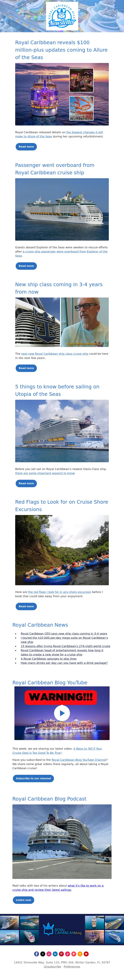The image size is (124, 980).
Task: Click Read more under Allure of the Seas
Action: tap(26, 146)
